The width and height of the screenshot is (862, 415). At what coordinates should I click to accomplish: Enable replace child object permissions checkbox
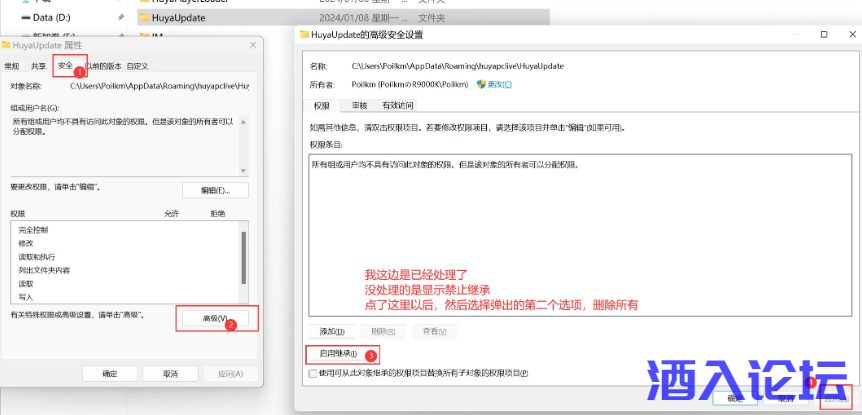[314, 373]
